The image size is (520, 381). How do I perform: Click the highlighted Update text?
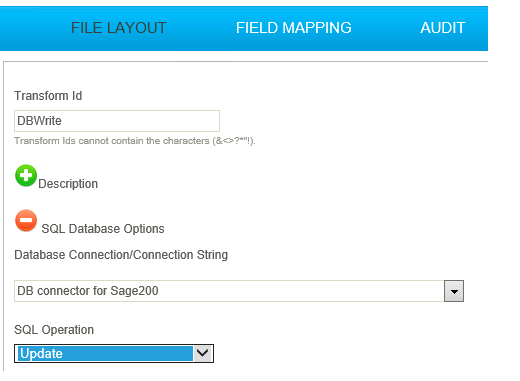[x=41, y=354]
